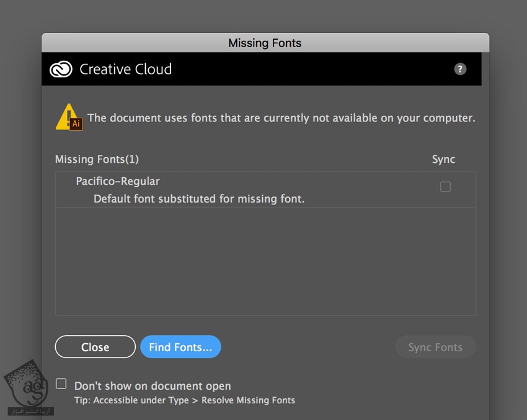Click the Missing Fonts title bar
Viewport: 527px width, 420px height.
pyautogui.click(x=265, y=43)
